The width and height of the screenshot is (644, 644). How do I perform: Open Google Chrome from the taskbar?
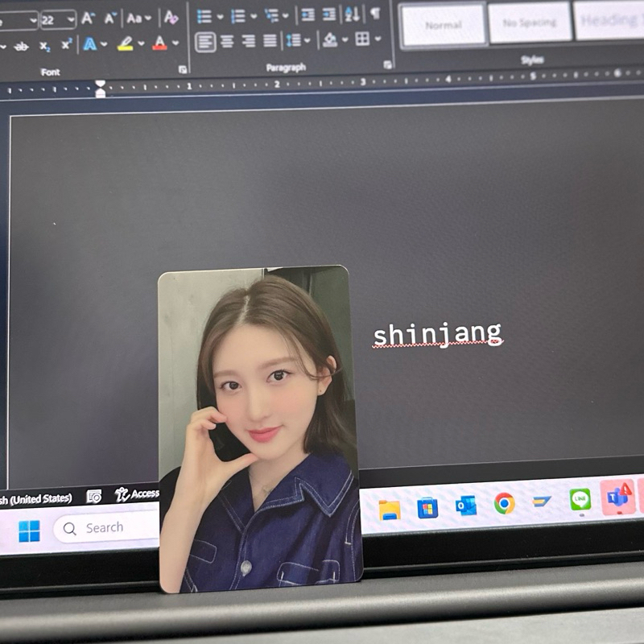(x=505, y=503)
